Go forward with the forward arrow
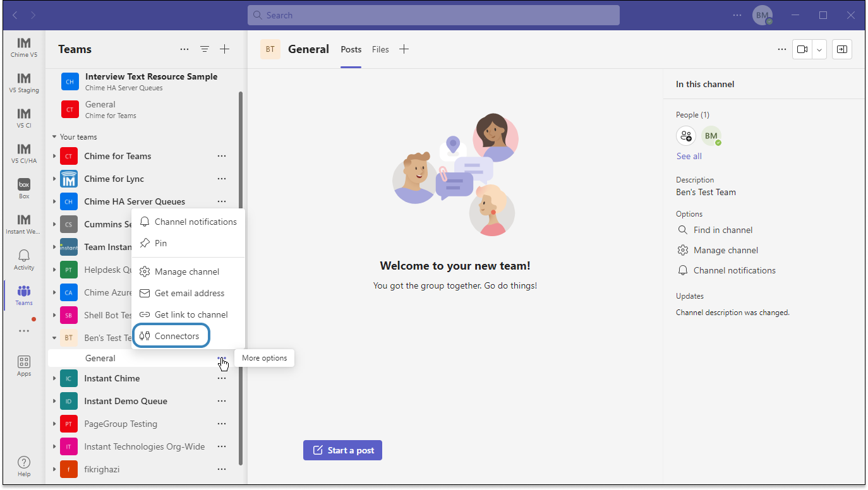Image resolution: width=868 pixels, height=490 pixels. [x=33, y=15]
